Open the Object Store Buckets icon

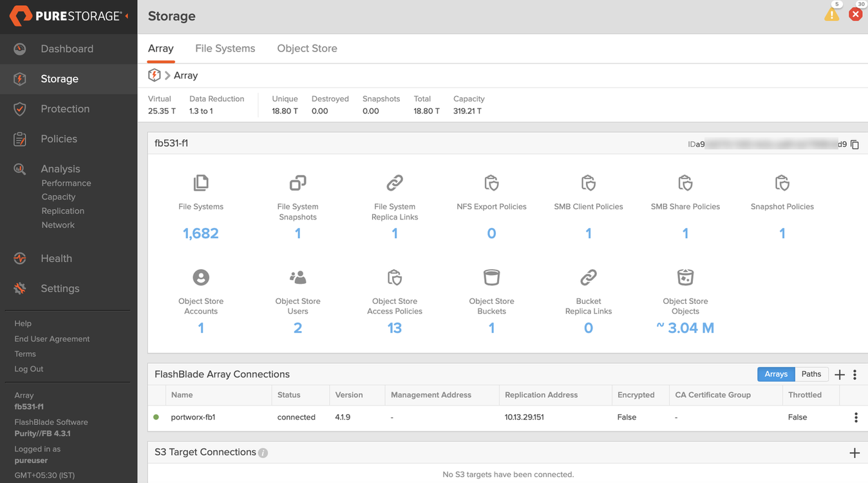[x=491, y=278]
